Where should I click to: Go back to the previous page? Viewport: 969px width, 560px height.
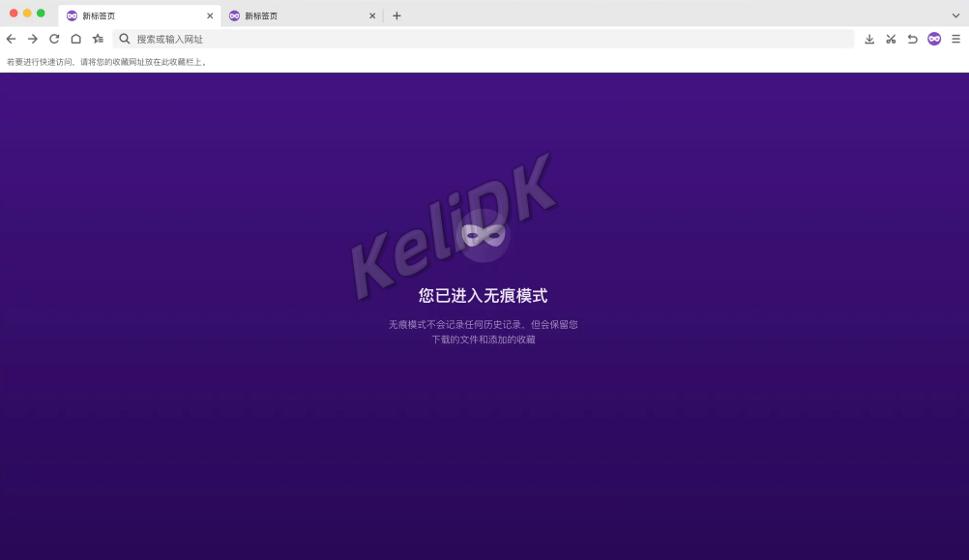pos(11,39)
